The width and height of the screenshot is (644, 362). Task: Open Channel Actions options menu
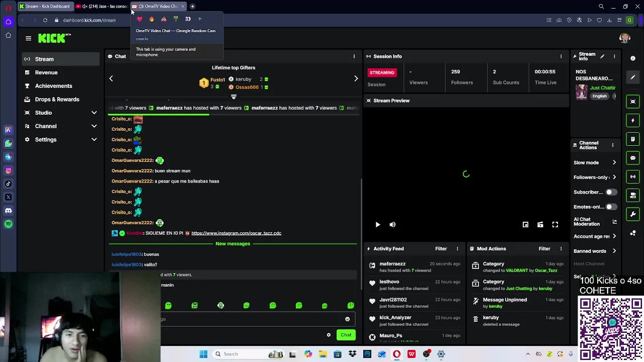612,145
